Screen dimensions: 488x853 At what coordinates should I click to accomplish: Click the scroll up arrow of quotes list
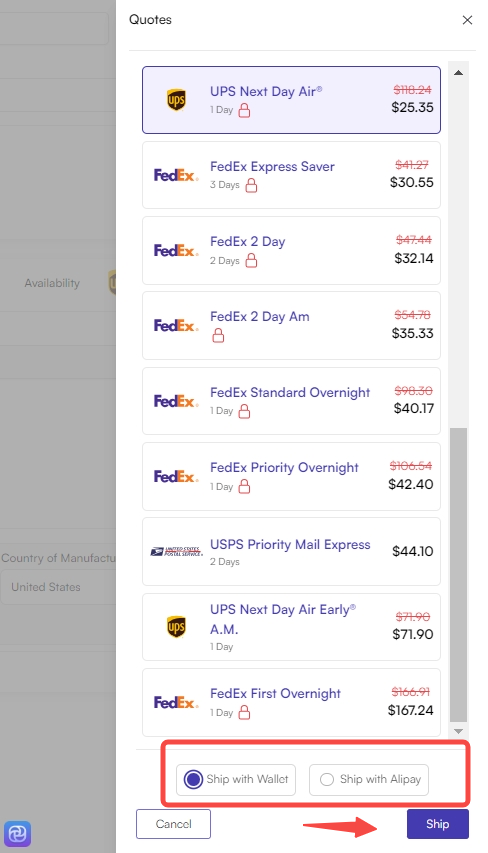click(459, 72)
